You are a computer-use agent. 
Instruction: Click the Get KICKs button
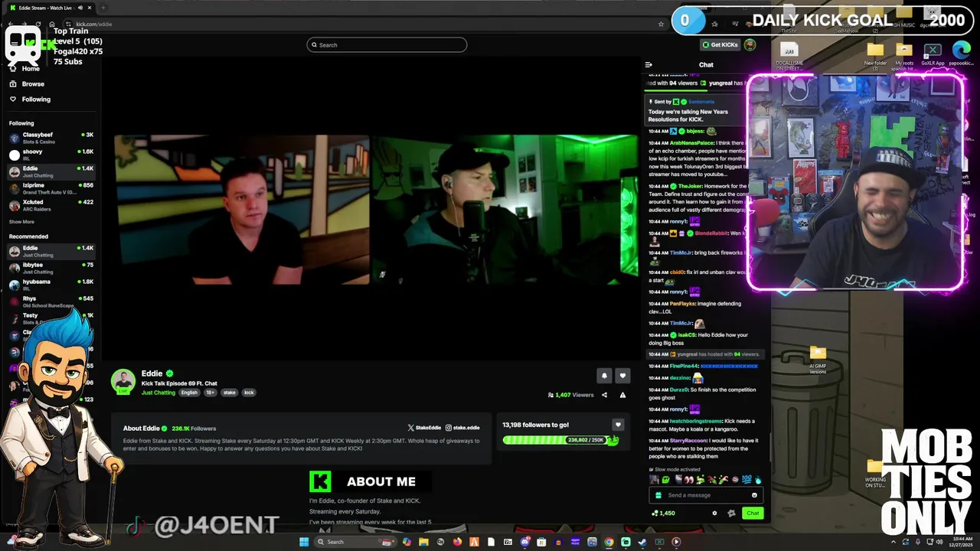tap(720, 44)
